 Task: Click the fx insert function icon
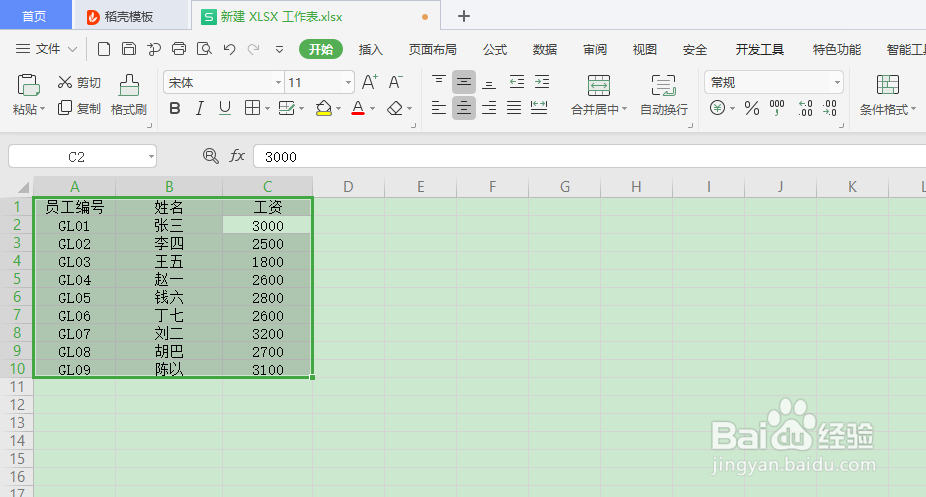237,156
